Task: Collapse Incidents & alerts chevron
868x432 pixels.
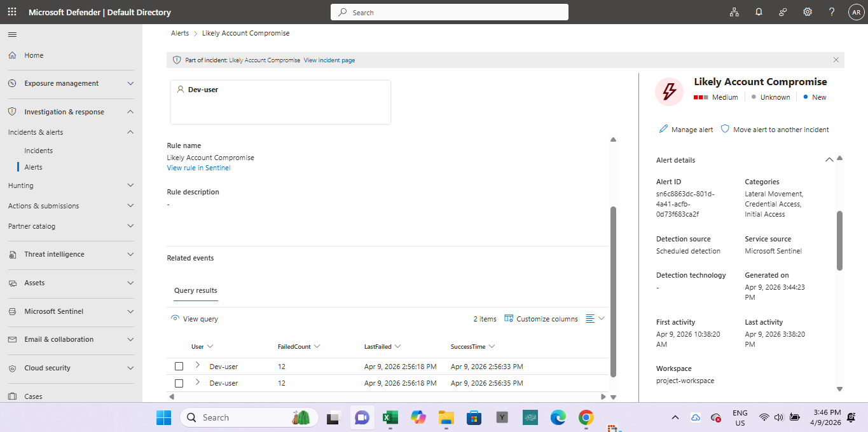Action: pos(130,132)
